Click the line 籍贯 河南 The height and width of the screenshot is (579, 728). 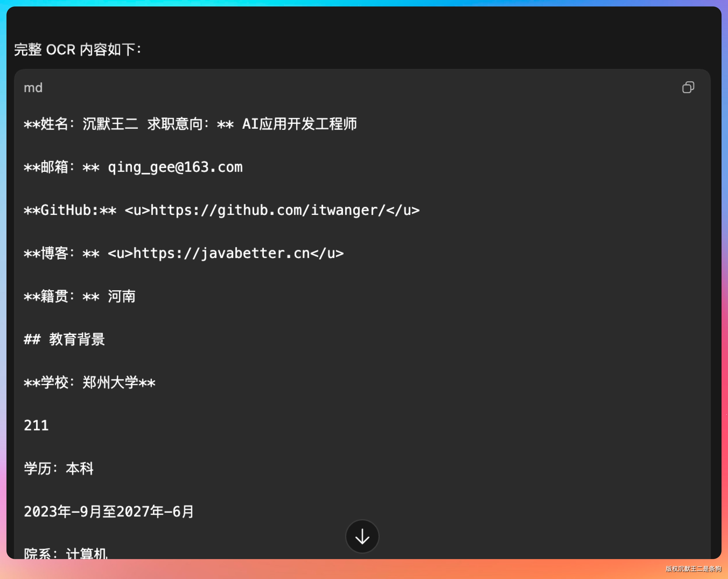tap(80, 297)
